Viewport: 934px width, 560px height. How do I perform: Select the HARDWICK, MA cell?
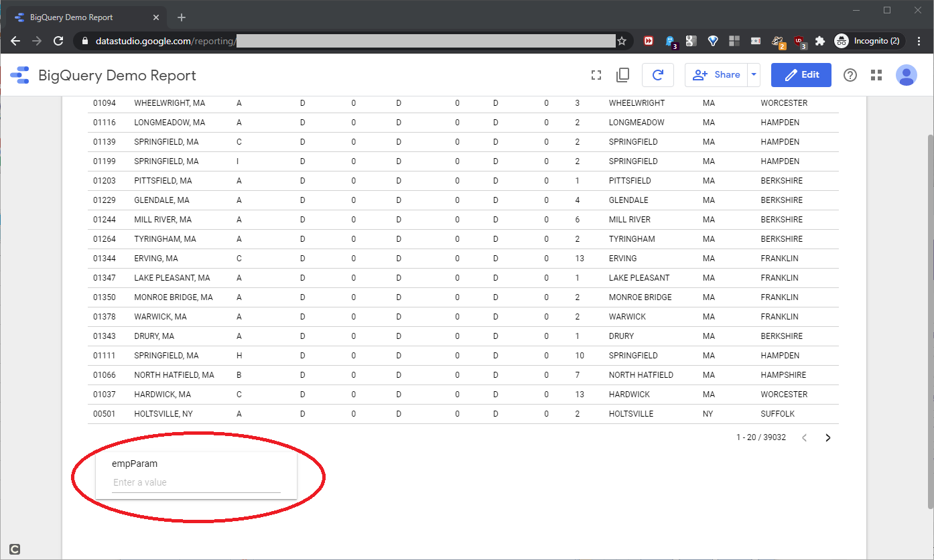coord(162,395)
